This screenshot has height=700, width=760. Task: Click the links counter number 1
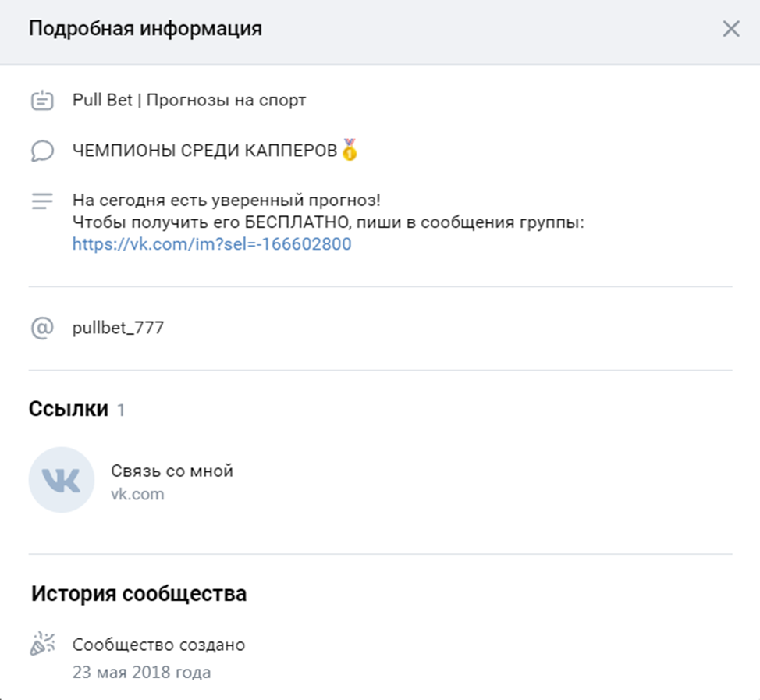121,410
